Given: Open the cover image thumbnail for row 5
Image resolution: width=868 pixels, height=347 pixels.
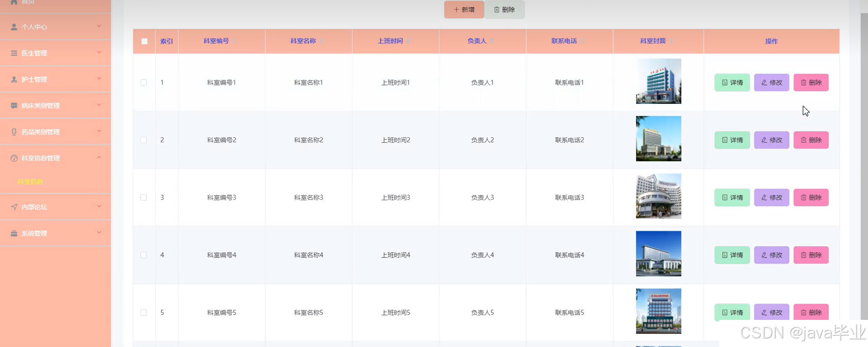Looking at the screenshot, I should 658,311.
